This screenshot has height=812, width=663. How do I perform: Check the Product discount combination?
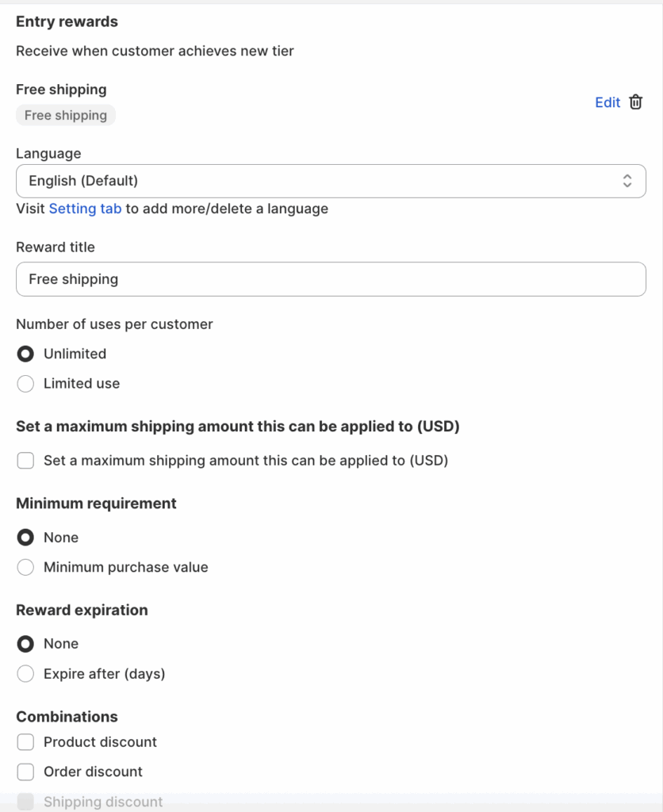(x=25, y=742)
